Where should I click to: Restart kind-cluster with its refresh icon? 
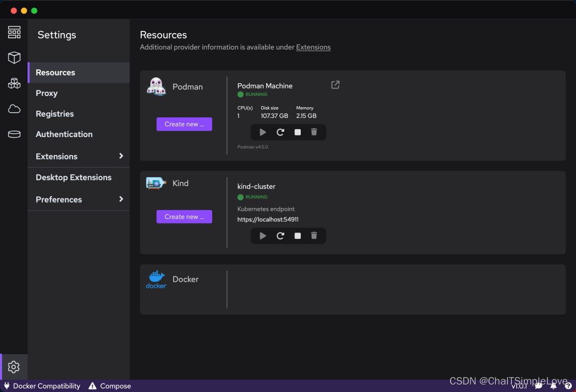281,236
